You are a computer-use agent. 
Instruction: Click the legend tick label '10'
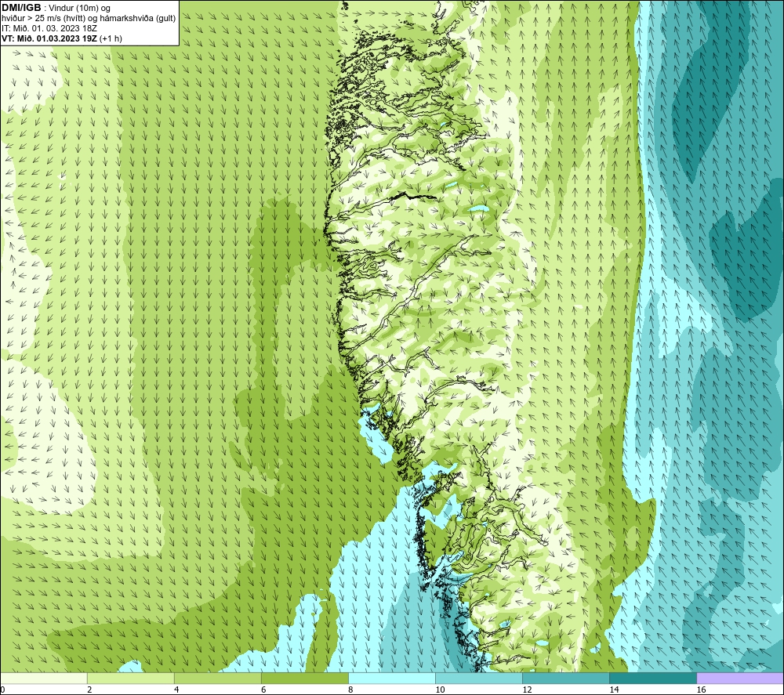pyautogui.click(x=440, y=690)
